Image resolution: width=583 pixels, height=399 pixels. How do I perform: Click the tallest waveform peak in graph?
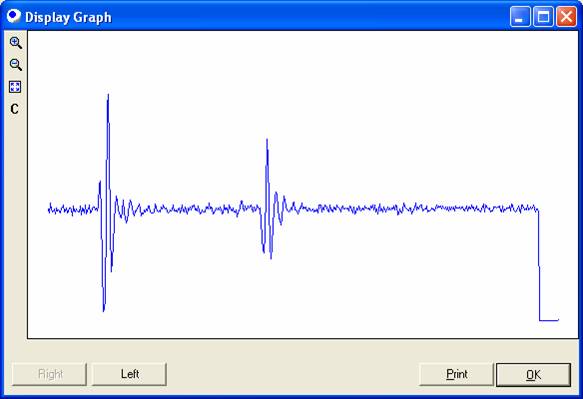click(x=108, y=96)
